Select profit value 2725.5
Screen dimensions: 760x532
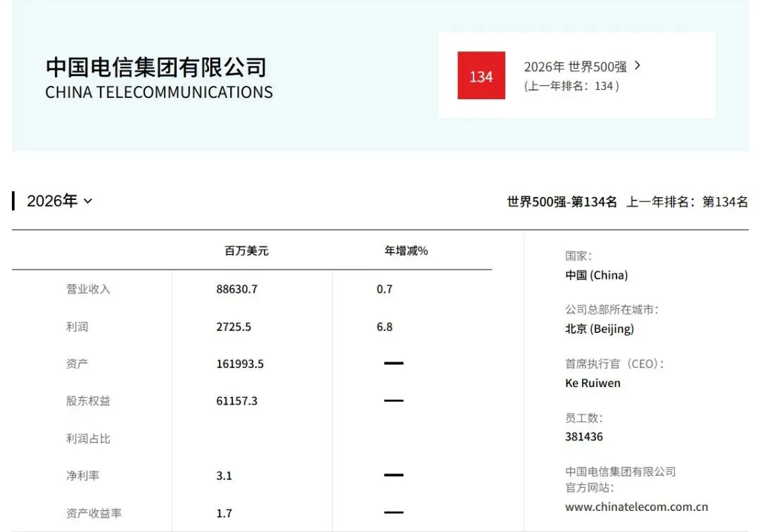click(x=234, y=327)
